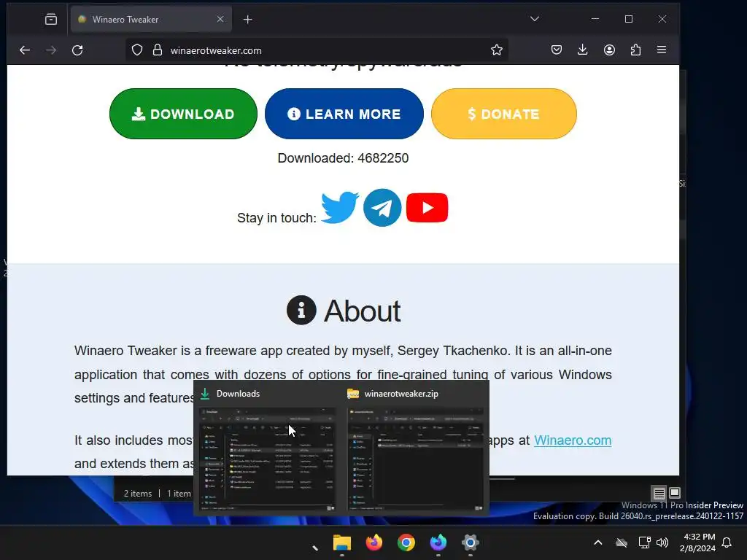This screenshot has width=747, height=560.
Task: Click the green DOWNLOAD button
Action: click(183, 114)
